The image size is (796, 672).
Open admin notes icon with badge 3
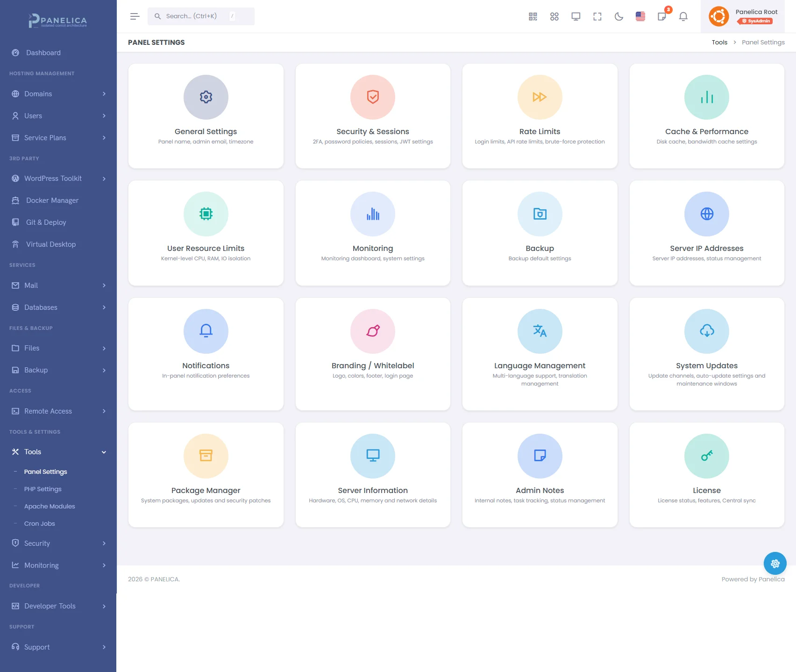tap(662, 17)
